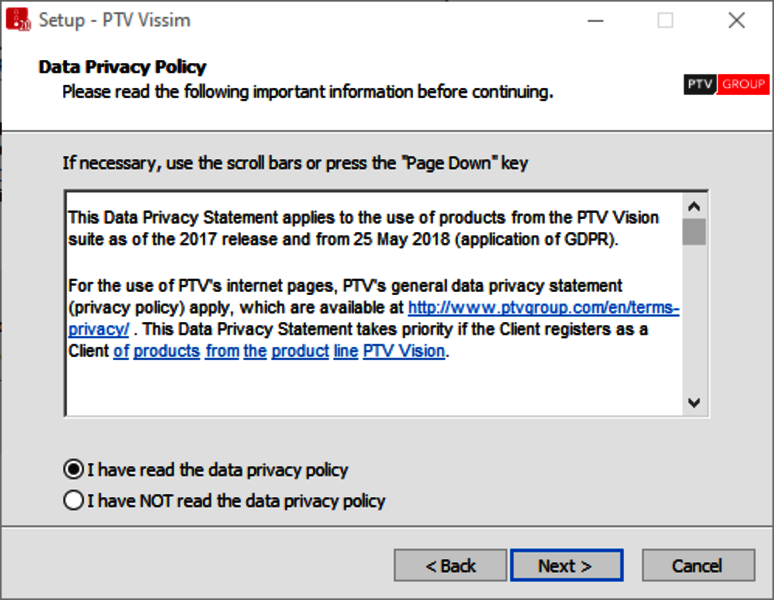Click the underlined 'line' link text

tap(345, 352)
